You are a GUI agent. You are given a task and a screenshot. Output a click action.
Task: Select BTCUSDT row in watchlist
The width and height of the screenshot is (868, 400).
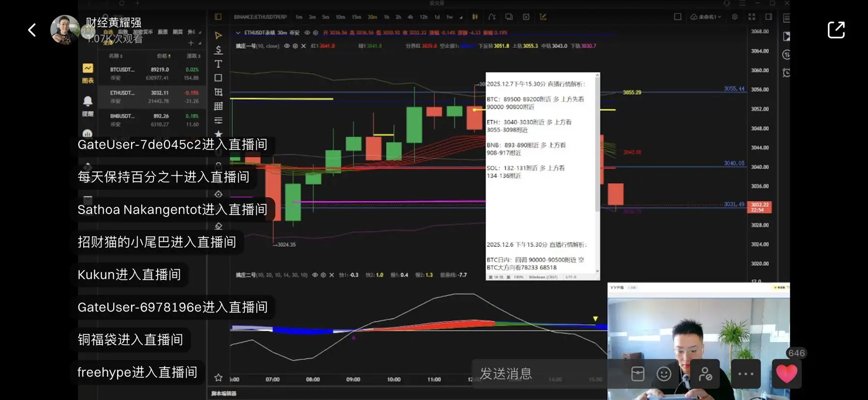coord(152,73)
